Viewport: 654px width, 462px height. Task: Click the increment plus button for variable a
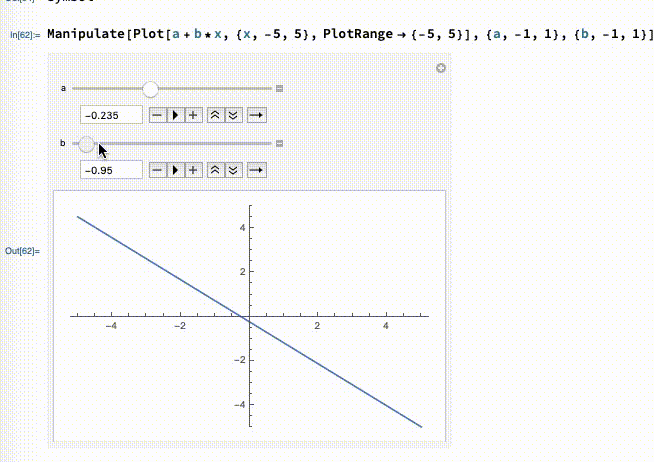tap(193, 115)
